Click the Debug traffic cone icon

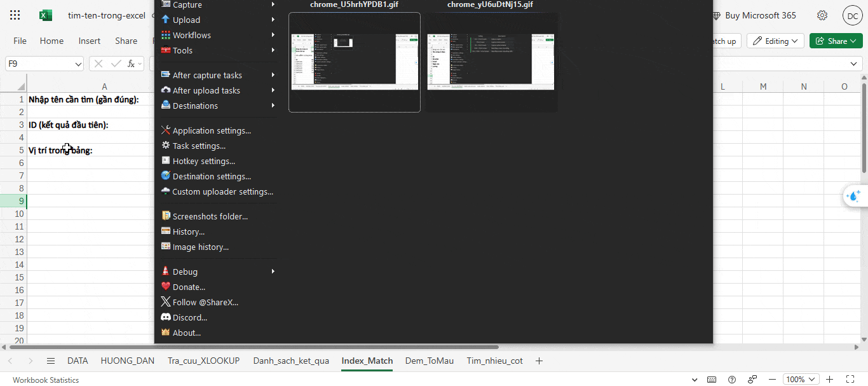coord(166,272)
